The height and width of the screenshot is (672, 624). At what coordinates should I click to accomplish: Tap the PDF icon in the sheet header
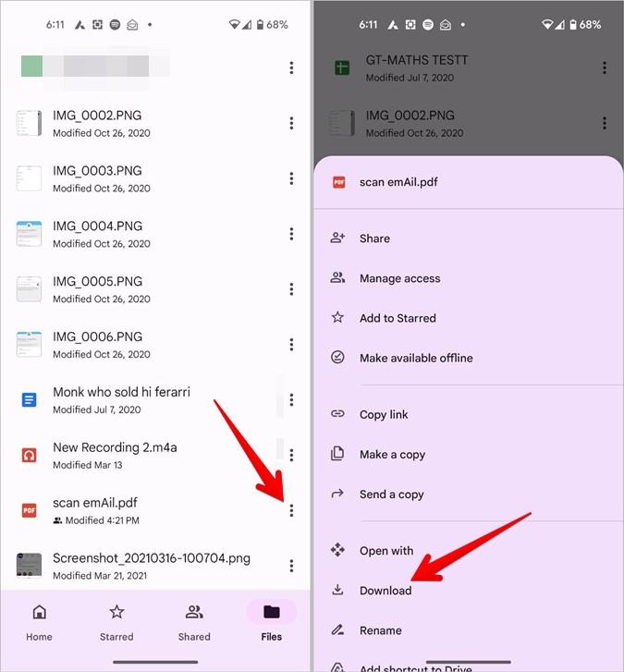[339, 182]
